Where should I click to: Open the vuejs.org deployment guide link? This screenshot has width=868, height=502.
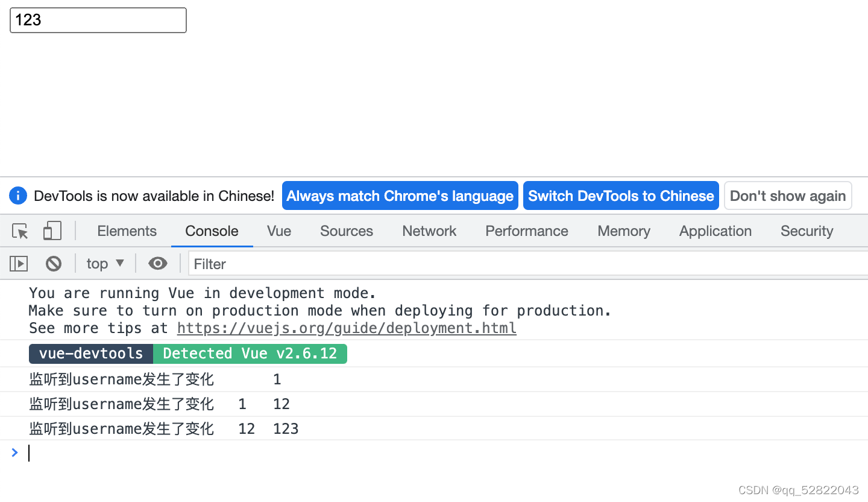(x=347, y=328)
